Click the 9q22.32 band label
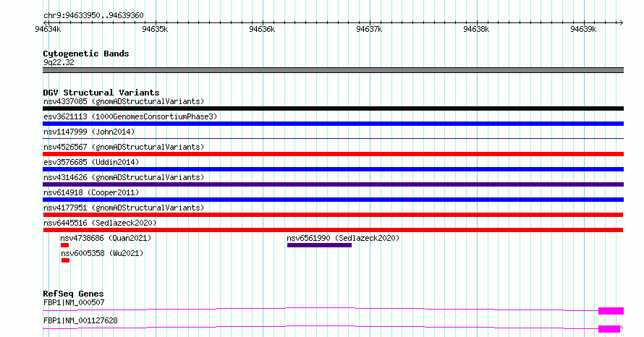This screenshot has height=337, width=644. (x=59, y=62)
